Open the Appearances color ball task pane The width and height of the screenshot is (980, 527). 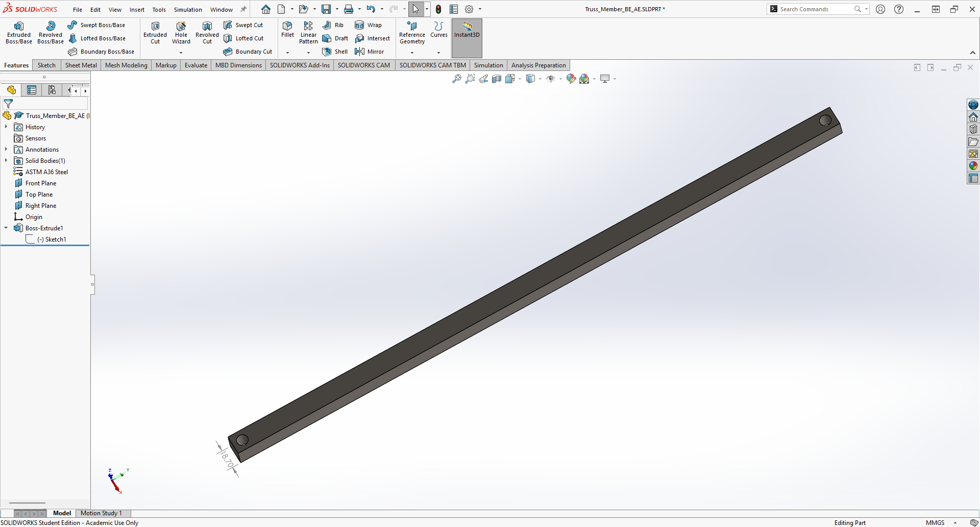[x=973, y=166]
